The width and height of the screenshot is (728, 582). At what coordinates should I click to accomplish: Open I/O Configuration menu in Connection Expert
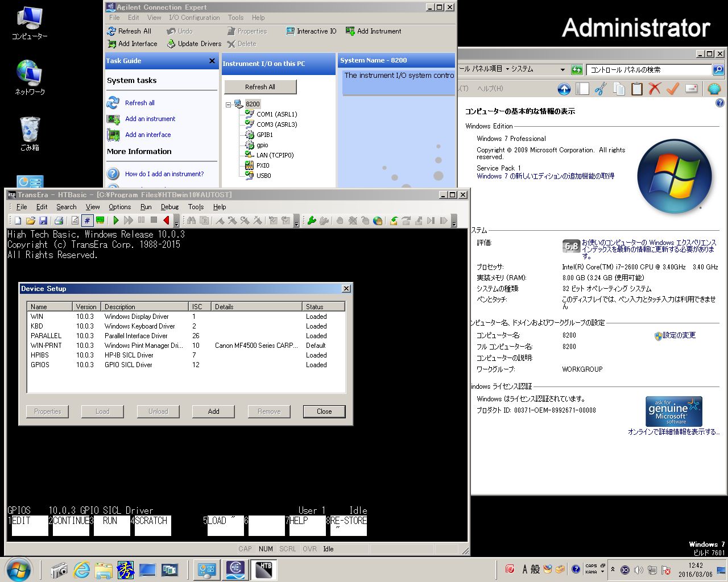click(194, 18)
